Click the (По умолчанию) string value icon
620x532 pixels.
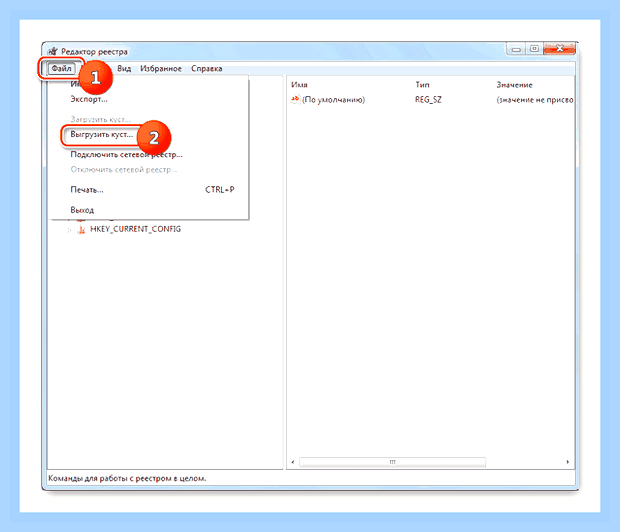(x=295, y=100)
